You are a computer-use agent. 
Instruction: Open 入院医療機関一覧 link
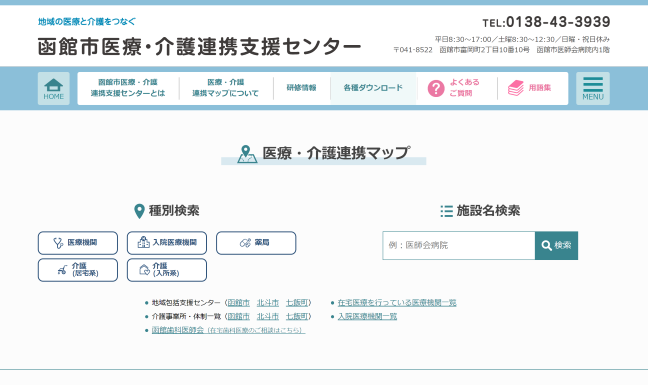click(367, 316)
